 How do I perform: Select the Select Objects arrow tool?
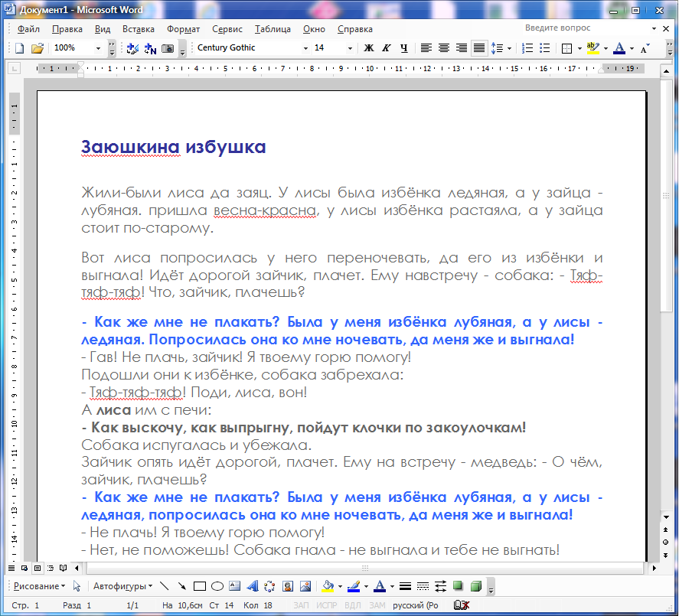click(x=77, y=586)
